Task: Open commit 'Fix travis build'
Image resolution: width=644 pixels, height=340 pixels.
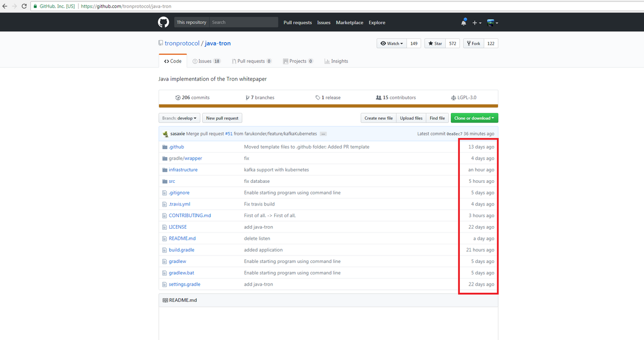Action: point(259,204)
